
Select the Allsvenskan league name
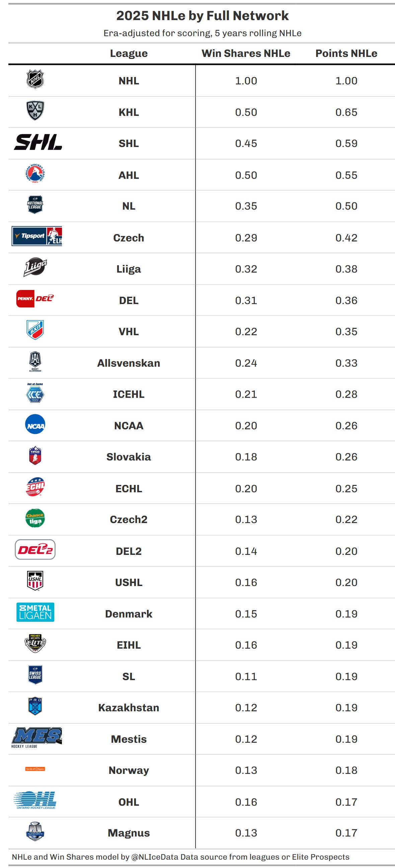129,363
